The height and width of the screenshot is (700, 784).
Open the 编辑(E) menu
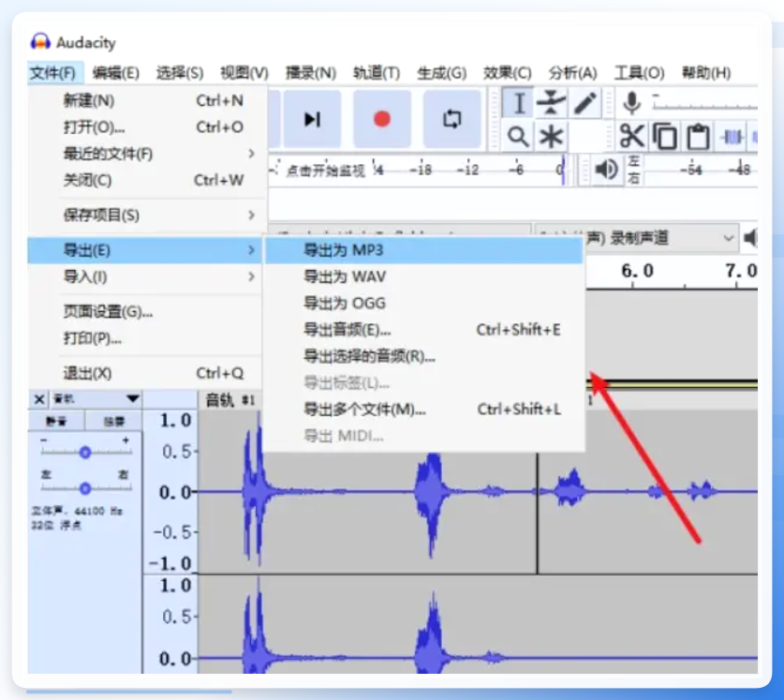pyautogui.click(x=115, y=73)
